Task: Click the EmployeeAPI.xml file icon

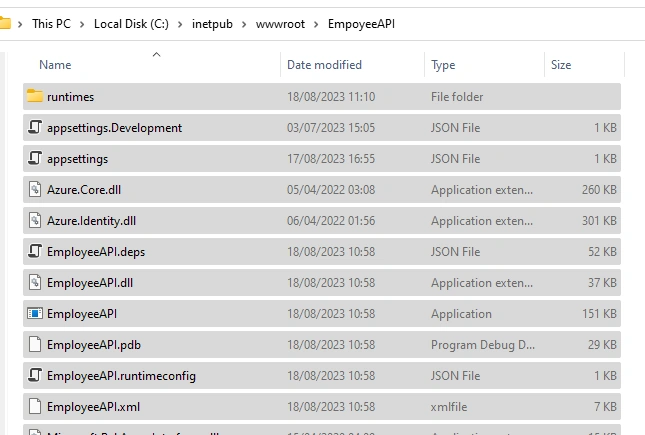Action: pyautogui.click(x=35, y=406)
